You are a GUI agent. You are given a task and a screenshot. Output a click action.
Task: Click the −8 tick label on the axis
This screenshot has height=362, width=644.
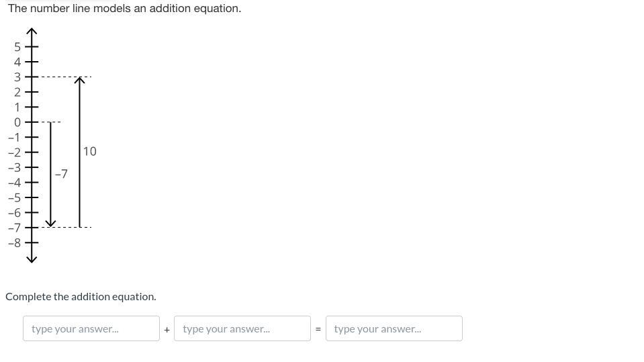coord(15,242)
